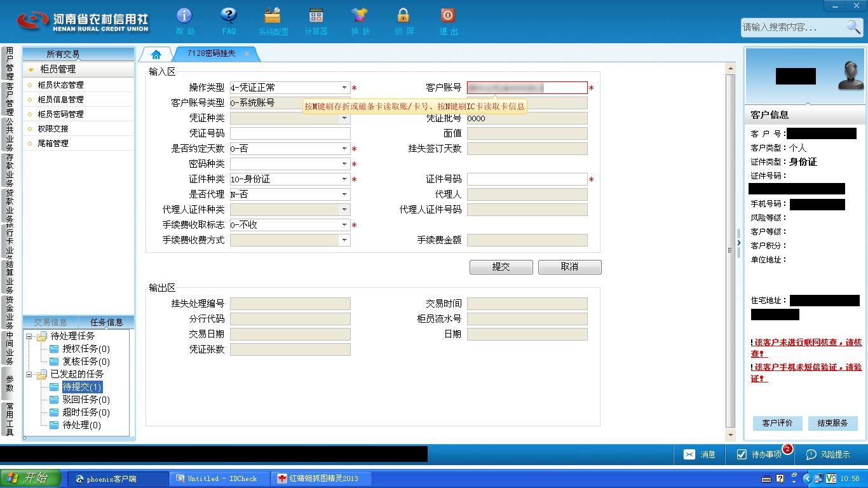Open the 客户管理 side tab
The width and height of the screenshot is (868, 488).
10,99
